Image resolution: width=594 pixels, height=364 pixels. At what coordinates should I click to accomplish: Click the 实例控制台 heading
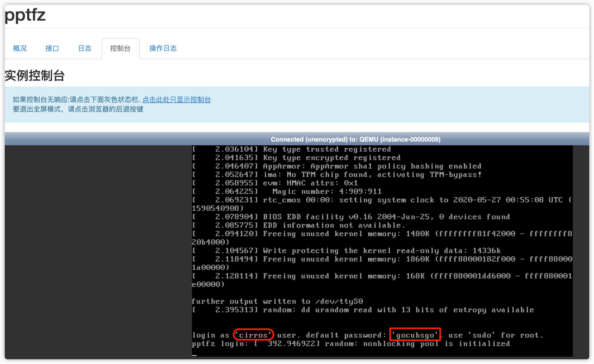[35, 76]
